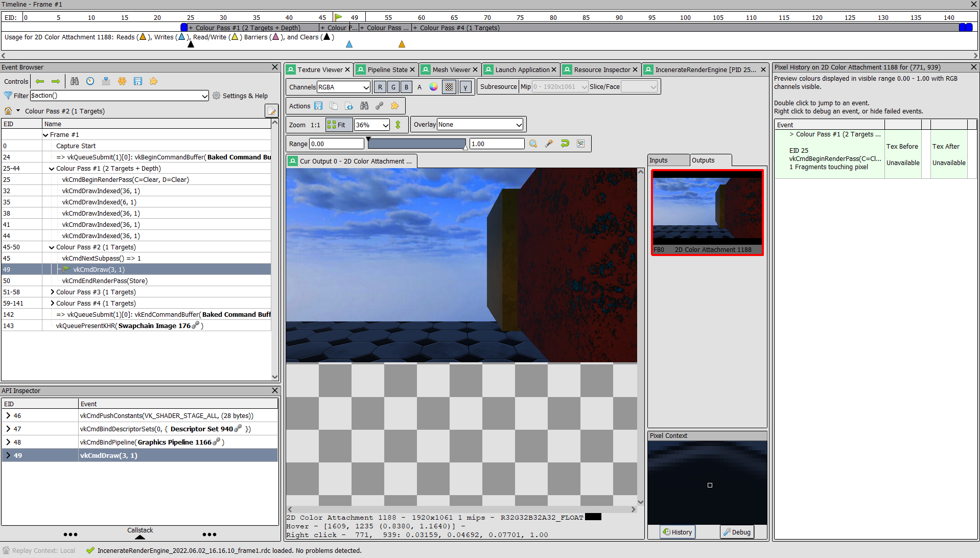Click the flip vertically green arrow icon
980x558 pixels.
398,125
